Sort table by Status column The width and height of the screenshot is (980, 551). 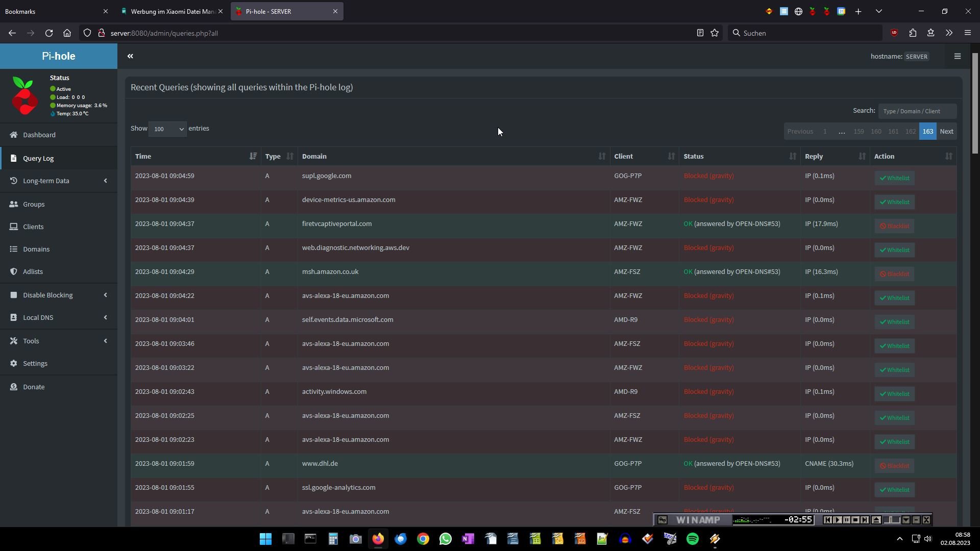739,157
